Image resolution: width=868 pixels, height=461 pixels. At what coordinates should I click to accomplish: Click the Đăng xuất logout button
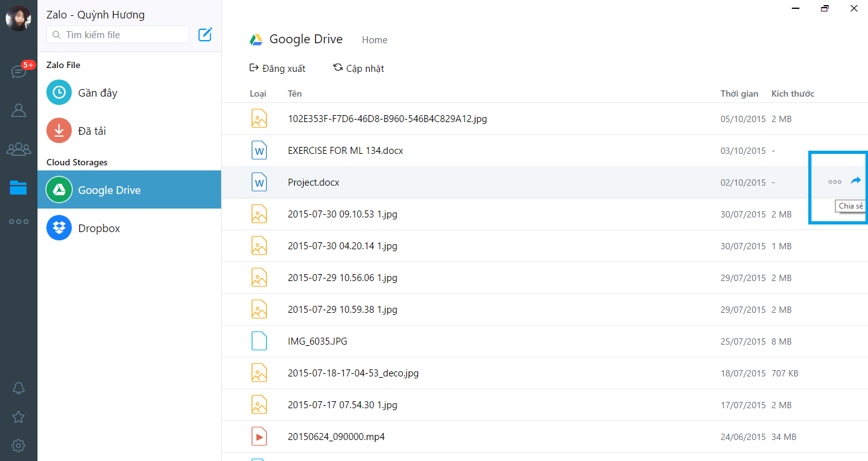coord(278,68)
